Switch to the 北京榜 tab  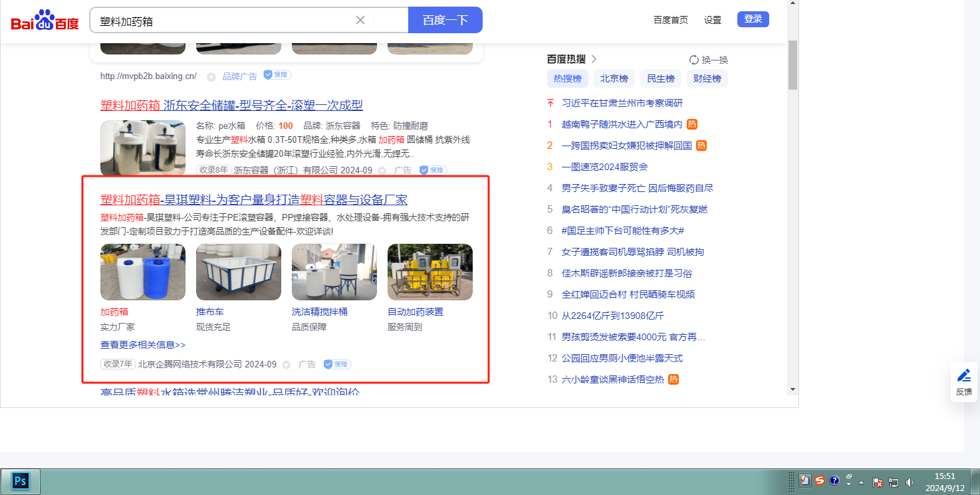click(614, 78)
